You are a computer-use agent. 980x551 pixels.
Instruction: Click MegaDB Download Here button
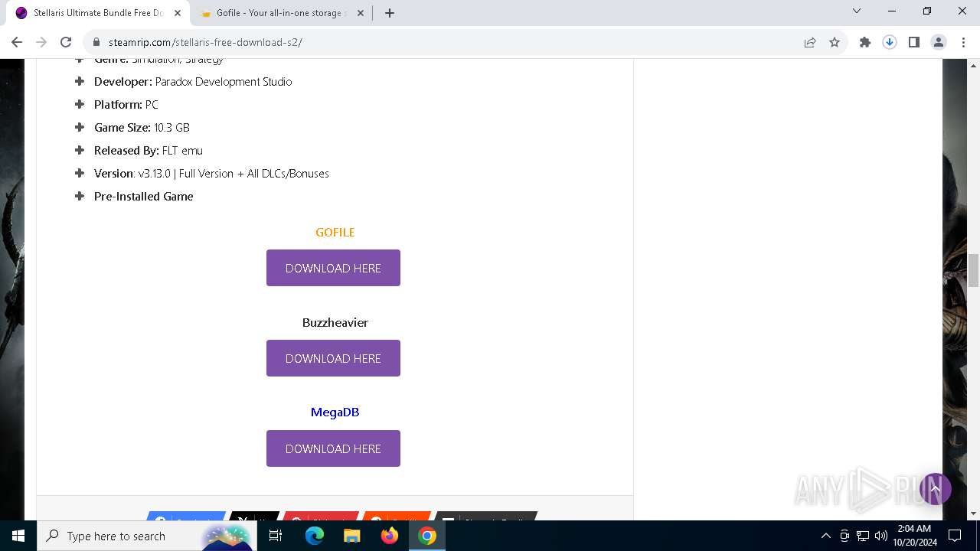coord(333,448)
